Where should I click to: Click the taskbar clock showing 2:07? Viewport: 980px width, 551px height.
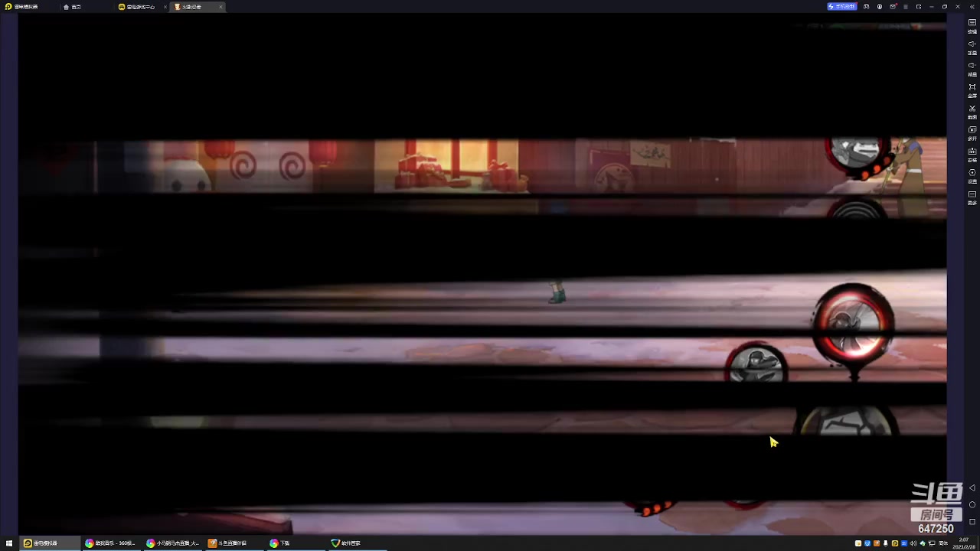tap(963, 543)
